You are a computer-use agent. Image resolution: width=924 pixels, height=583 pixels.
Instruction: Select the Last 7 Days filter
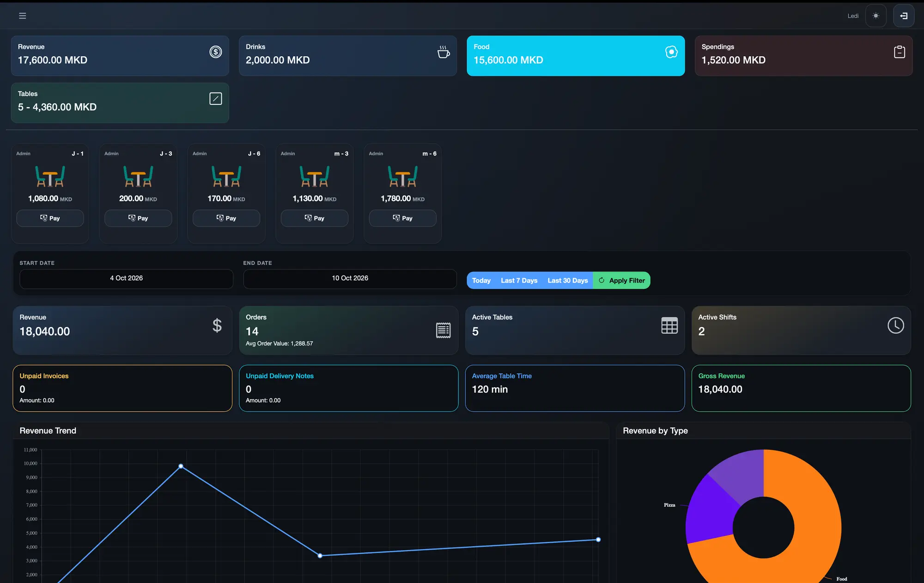[519, 280]
